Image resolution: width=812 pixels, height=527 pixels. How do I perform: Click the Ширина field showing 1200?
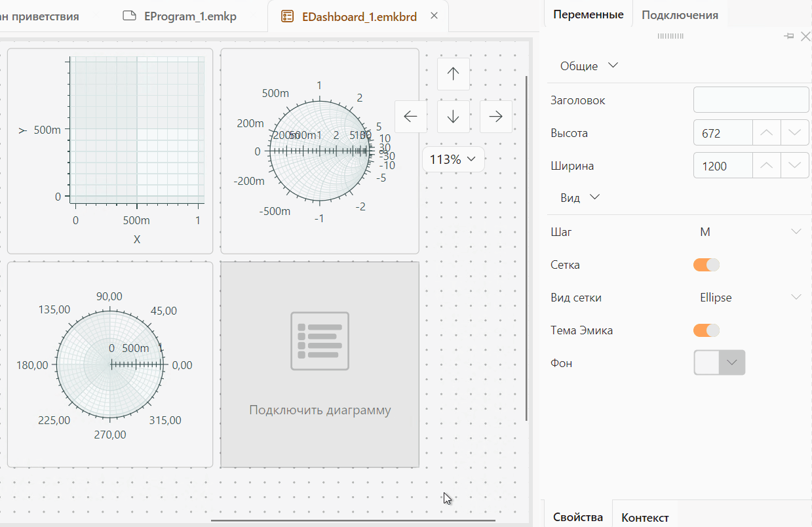coord(723,166)
